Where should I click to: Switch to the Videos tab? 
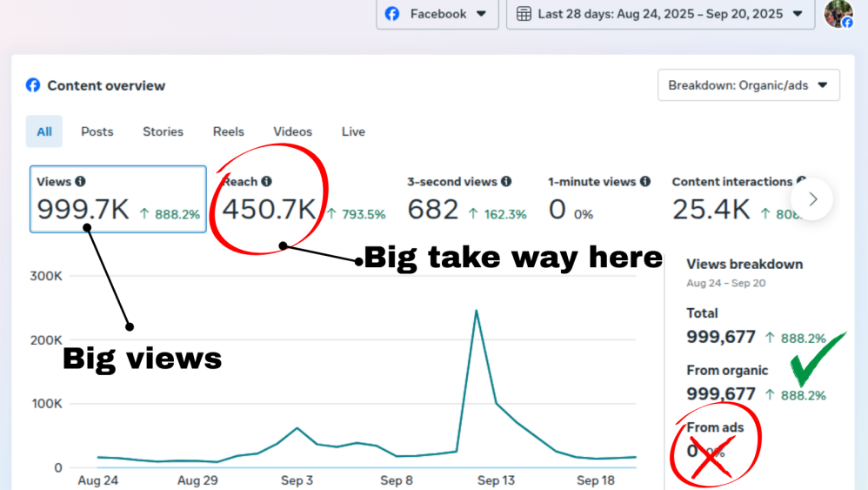[x=292, y=131]
